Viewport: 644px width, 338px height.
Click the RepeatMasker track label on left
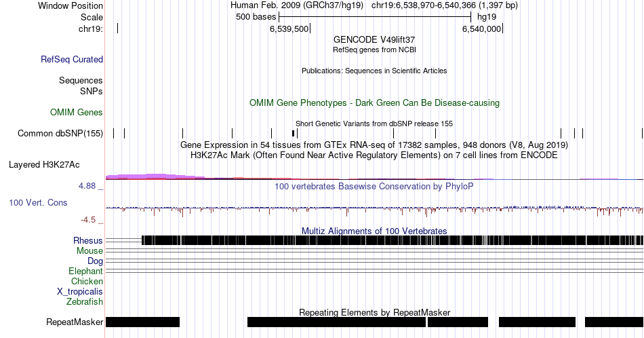tap(75, 322)
